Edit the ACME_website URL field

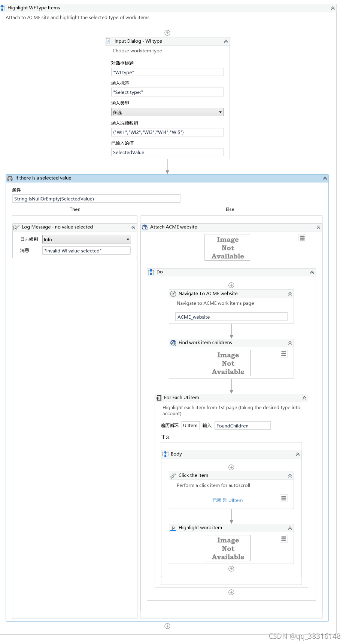(231, 317)
